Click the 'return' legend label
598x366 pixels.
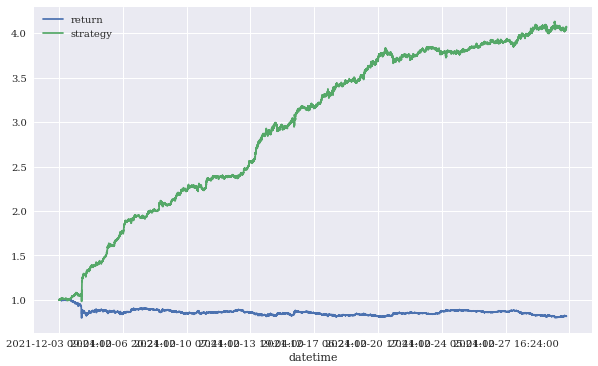pos(87,20)
